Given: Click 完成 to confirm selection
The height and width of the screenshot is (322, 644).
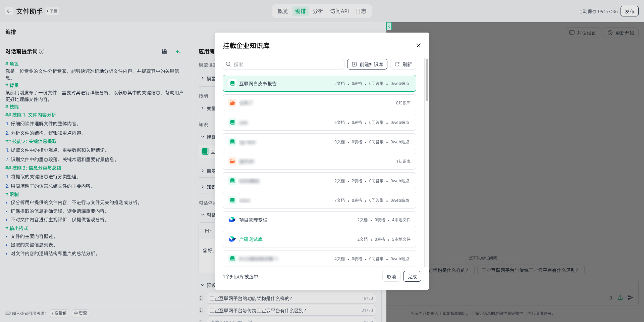Looking at the screenshot, I should pyautogui.click(x=412, y=277).
